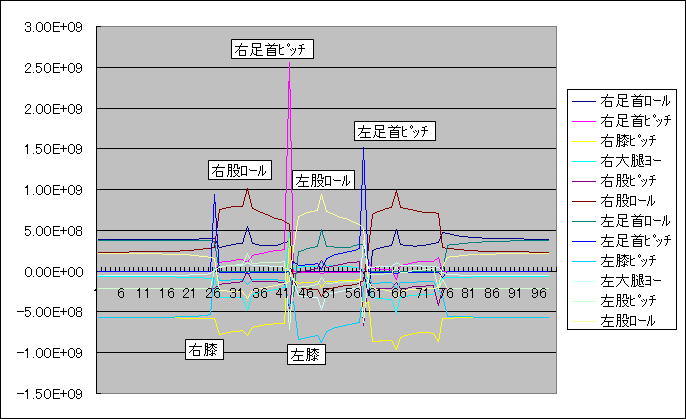Select the 右膝 callout label
Image resolution: width=686 pixels, height=419 pixels.
(204, 349)
